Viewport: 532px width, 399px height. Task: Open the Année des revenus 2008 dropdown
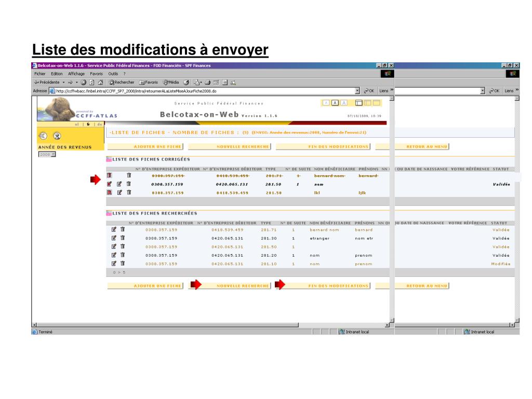coord(54,154)
